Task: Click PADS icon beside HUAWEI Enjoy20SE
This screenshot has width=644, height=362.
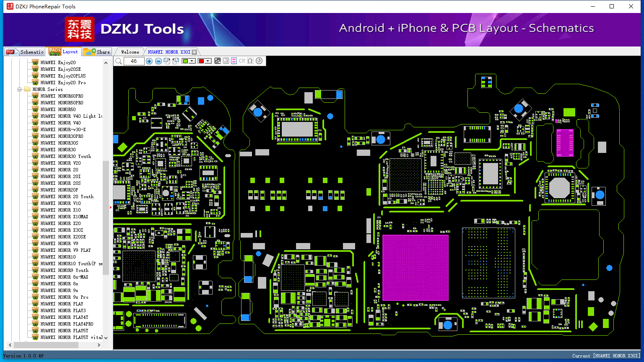Action: point(35,69)
